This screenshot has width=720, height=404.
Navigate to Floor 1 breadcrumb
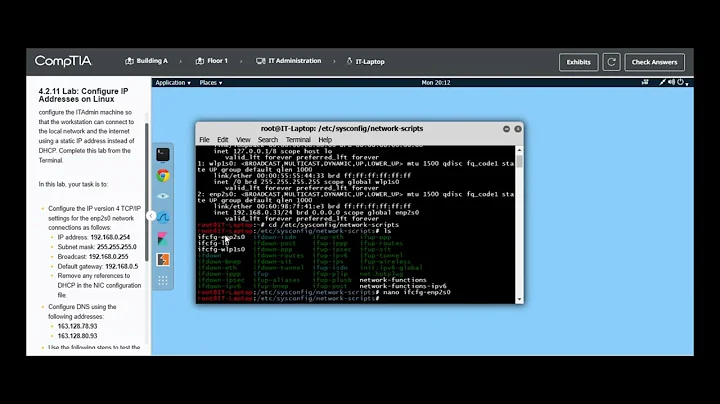pyautogui.click(x=212, y=61)
